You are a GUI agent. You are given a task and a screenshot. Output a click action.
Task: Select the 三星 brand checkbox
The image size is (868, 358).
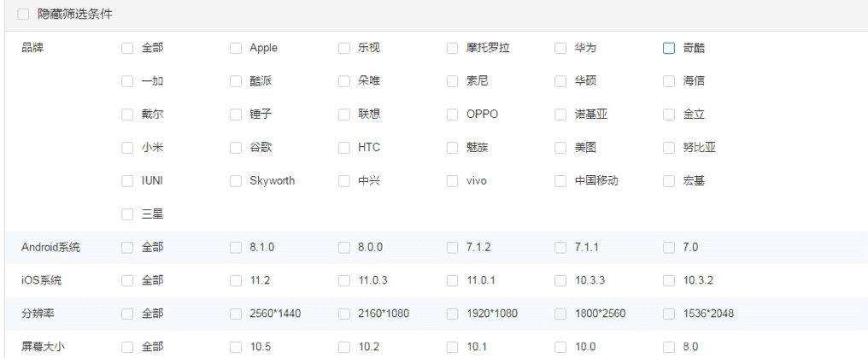click(x=127, y=214)
